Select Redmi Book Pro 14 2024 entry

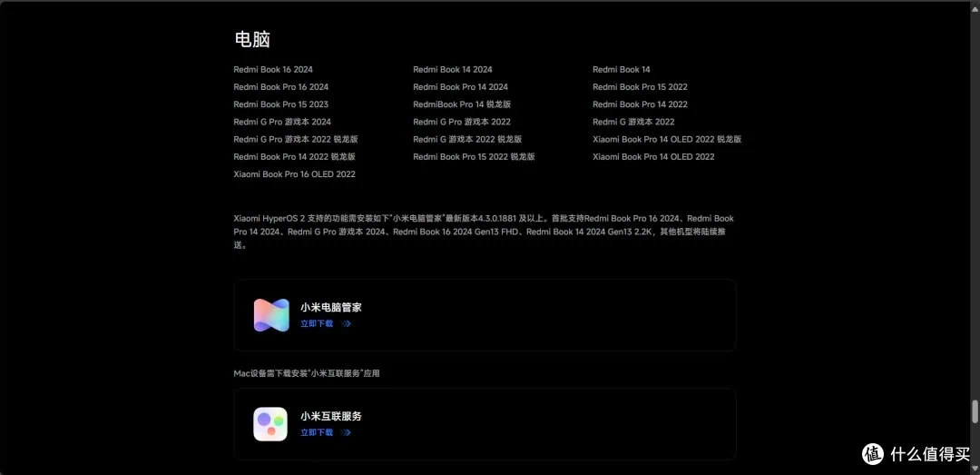(x=461, y=87)
